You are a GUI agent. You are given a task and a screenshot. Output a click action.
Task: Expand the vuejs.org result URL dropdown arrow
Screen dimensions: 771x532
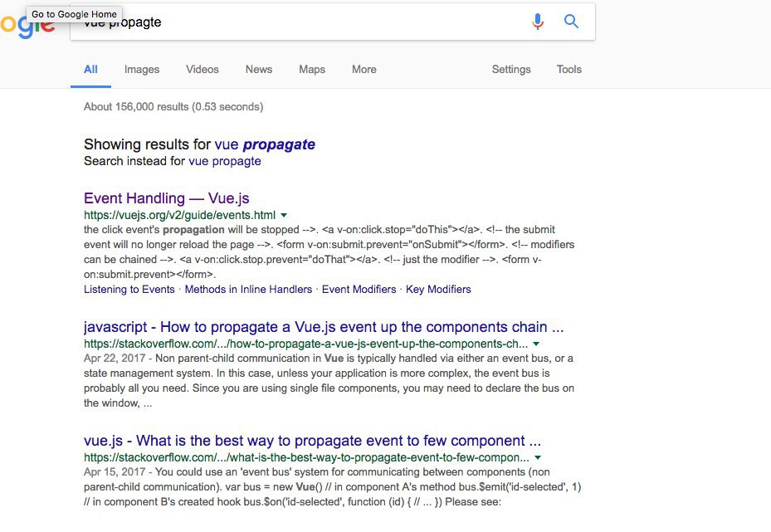284,215
